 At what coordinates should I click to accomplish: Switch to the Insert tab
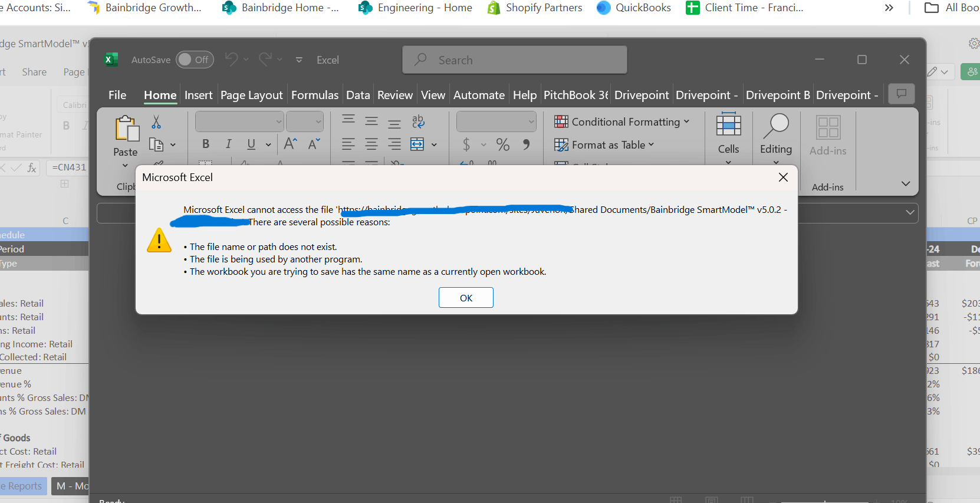[x=198, y=95]
